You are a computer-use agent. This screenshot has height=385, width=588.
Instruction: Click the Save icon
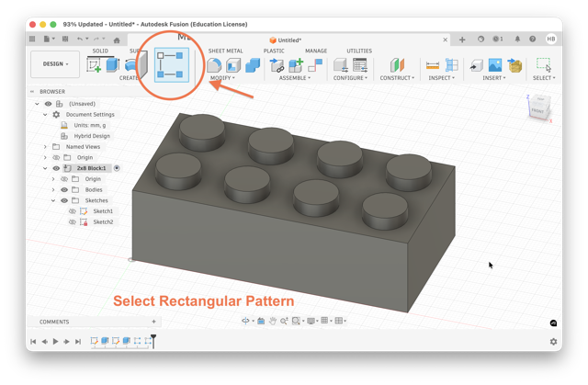point(65,39)
